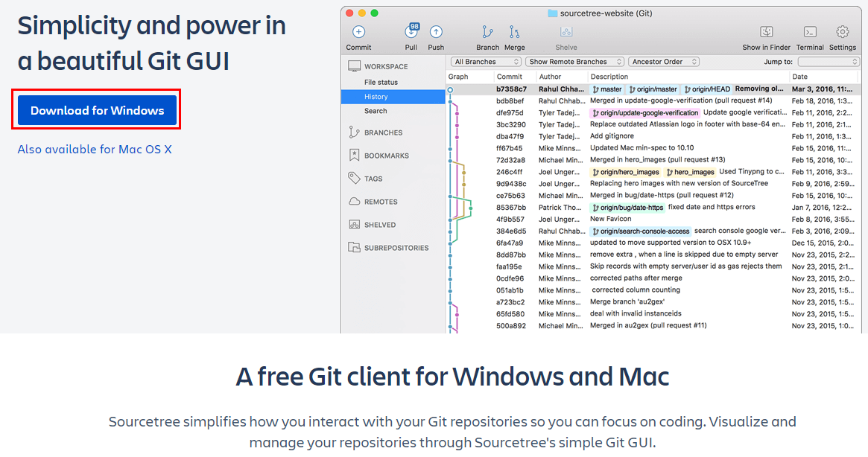Viewport: 868px width, 457px height.
Task: Expand the TAGS section
Action: click(x=373, y=179)
